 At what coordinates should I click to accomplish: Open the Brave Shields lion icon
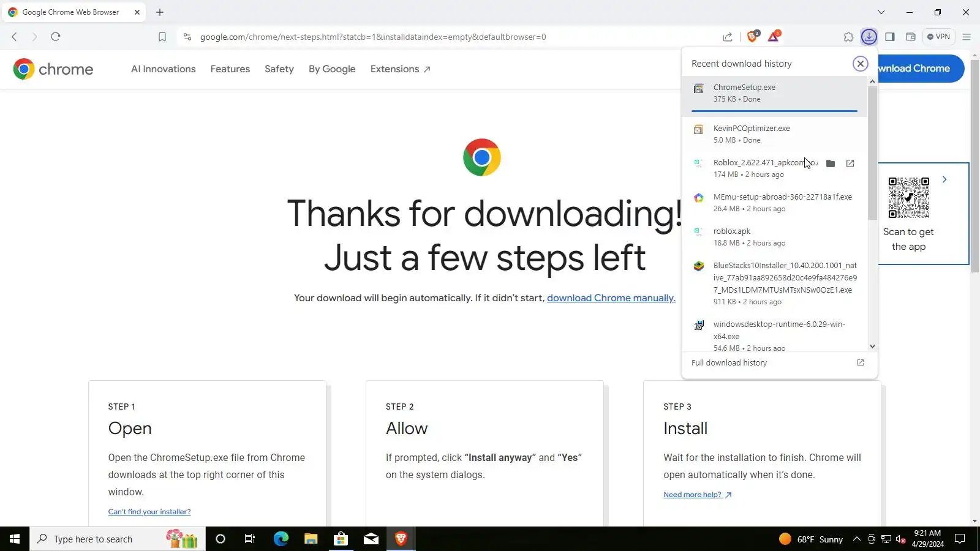click(x=753, y=36)
